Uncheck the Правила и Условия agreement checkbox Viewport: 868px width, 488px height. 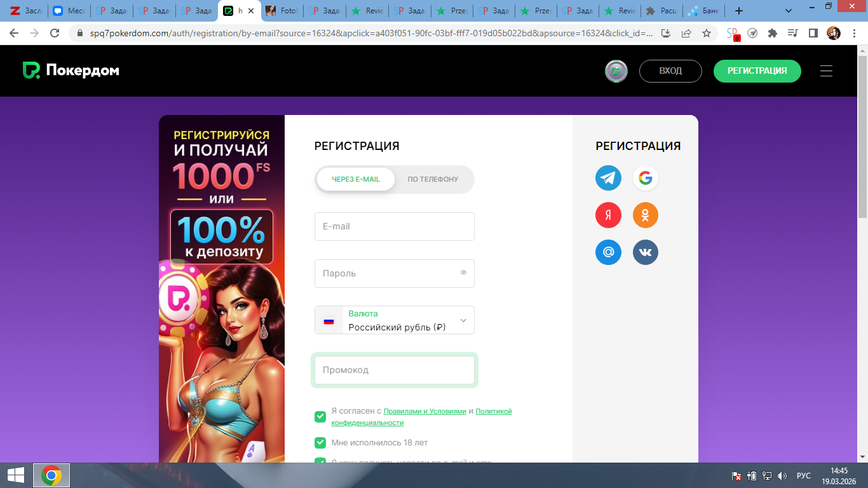click(320, 417)
